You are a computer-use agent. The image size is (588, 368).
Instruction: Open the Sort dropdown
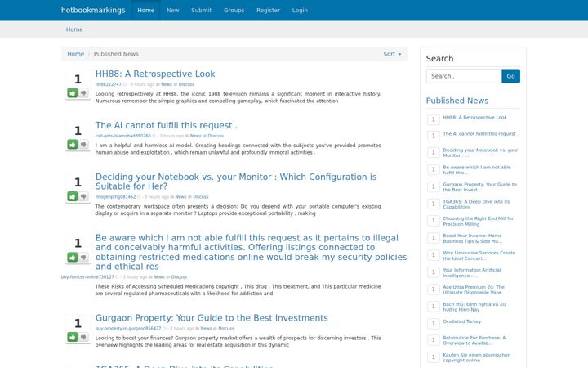[392, 54]
